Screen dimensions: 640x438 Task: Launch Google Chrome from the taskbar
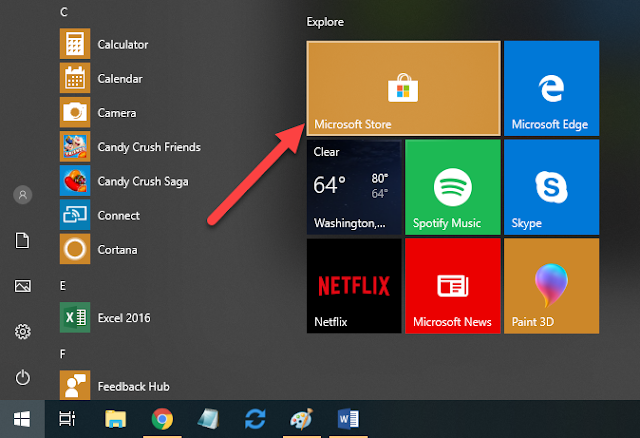click(x=162, y=419)
